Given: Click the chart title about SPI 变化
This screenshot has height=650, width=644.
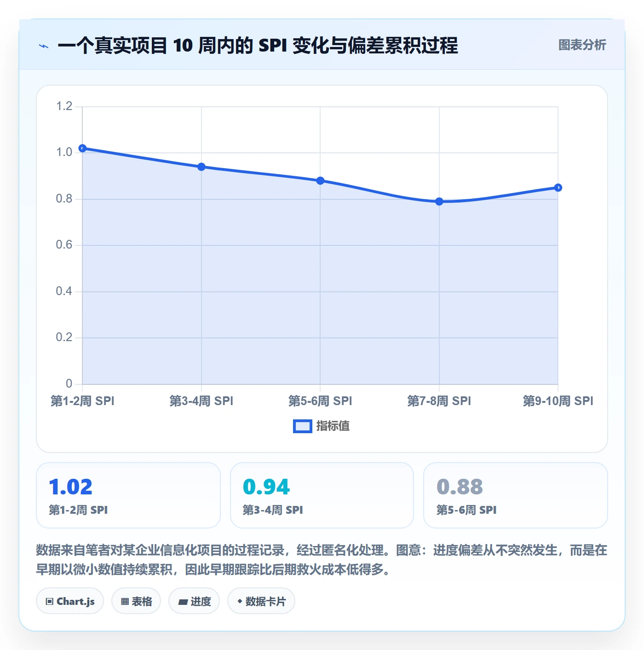Looking at the screenshot, I should click(258, 46).
